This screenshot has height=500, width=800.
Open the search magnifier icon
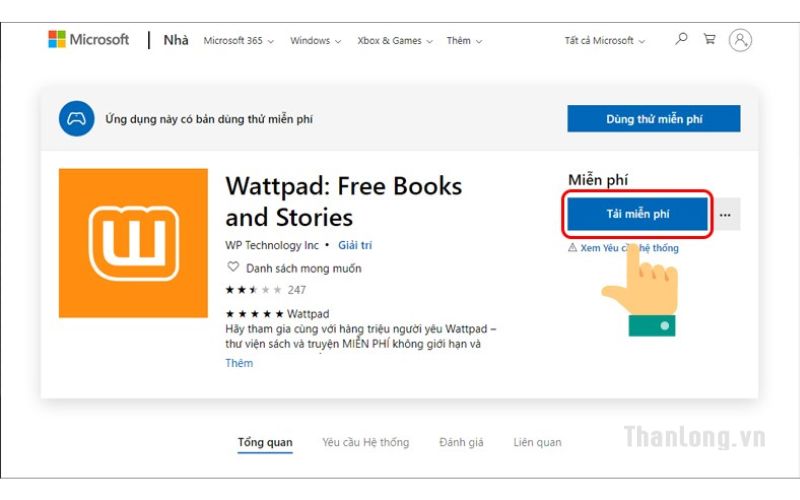[682, 40]
